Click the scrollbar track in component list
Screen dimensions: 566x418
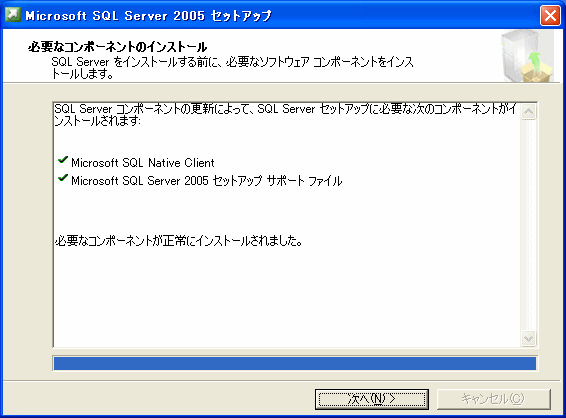point(528,225)
